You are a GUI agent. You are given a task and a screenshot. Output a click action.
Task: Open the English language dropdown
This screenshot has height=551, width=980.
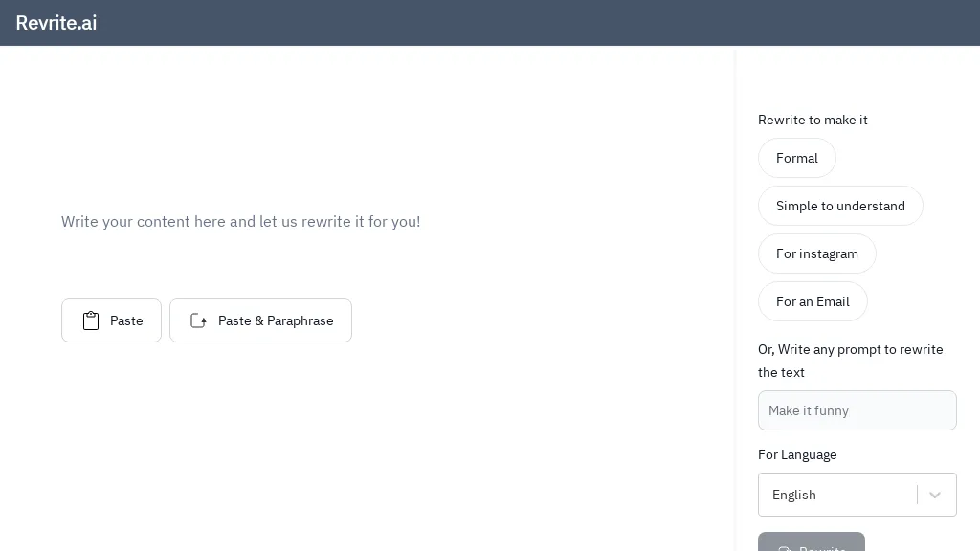857,495
